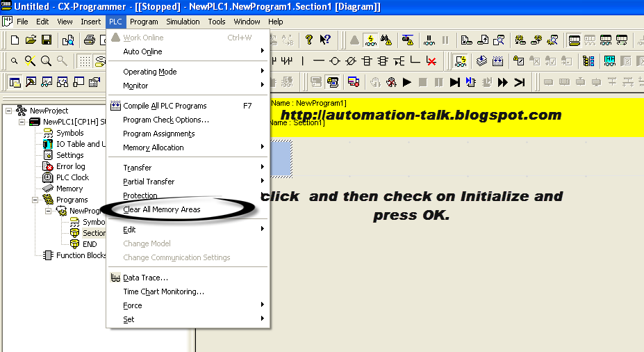Open the Simulation menu
644x352 pixels.
[x=183, y=22]
